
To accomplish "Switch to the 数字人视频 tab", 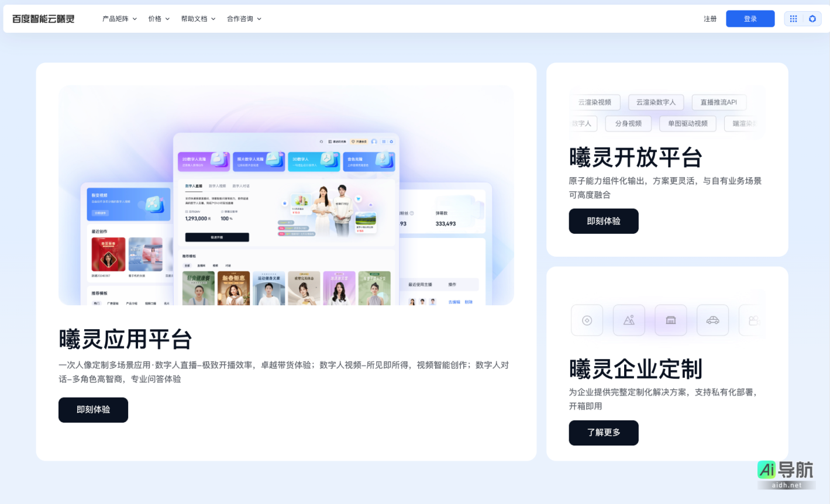I will (218, 186).
